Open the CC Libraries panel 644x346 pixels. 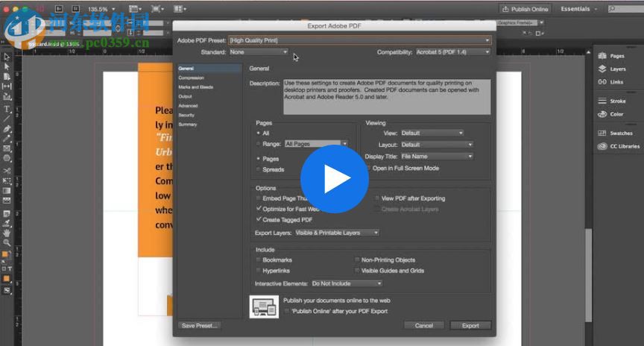click(x=619, y=146)
